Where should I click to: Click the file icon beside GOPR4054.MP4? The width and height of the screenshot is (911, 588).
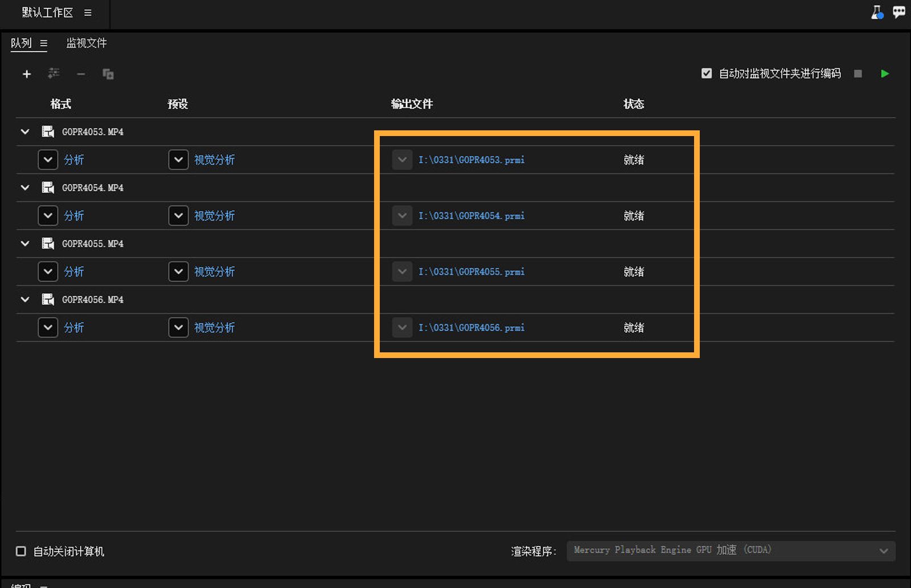click(x=48, y=188)
